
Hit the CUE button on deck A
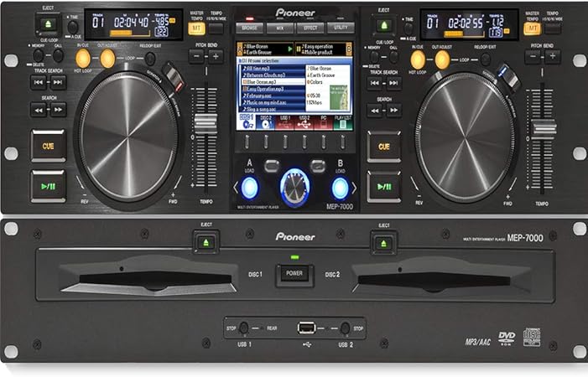click(x=49, y=146)
